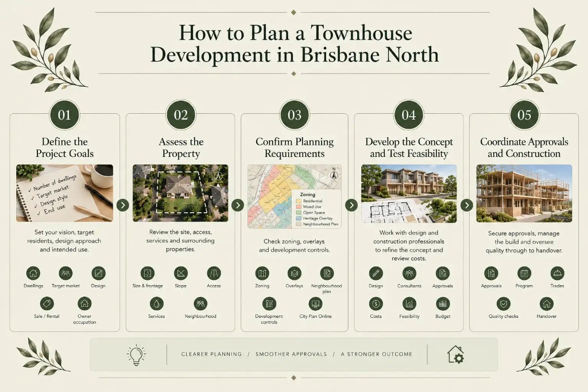The height and width of the screenshot is (392, 588).
Task: Open the notepad checklist image thumbnail
Action: 64,193
